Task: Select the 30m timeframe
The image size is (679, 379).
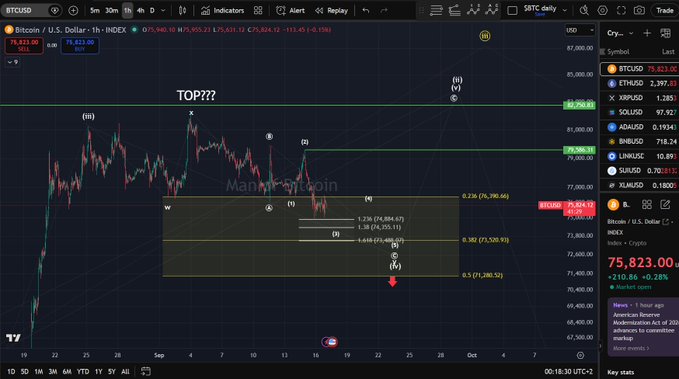Action: pos(112,10)
